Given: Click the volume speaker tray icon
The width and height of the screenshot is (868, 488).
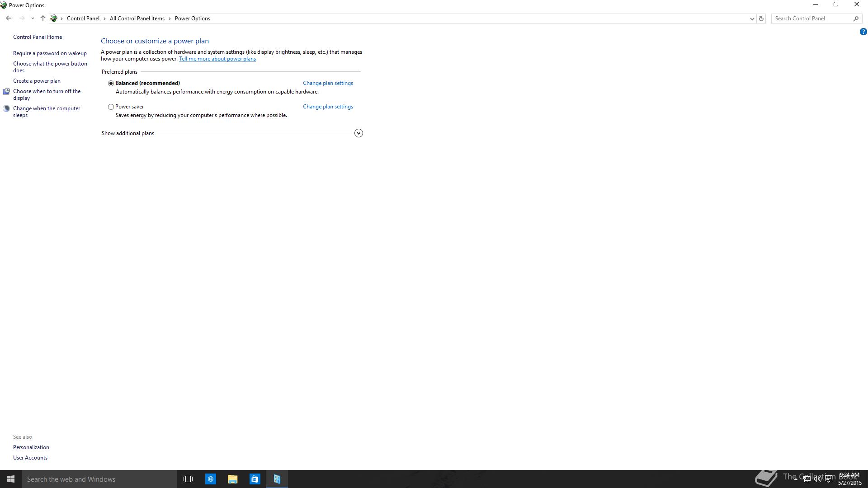Looking at the screenshot, I should 817,479.
